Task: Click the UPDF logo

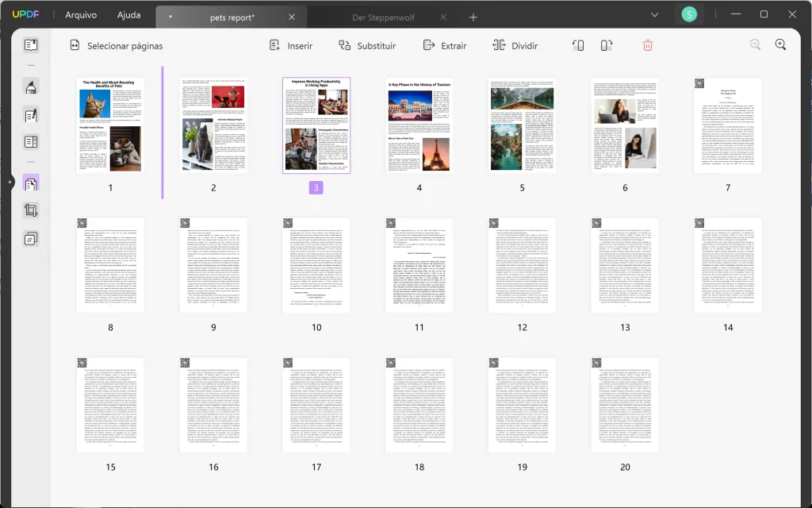Action: click(x=25, y=14)
